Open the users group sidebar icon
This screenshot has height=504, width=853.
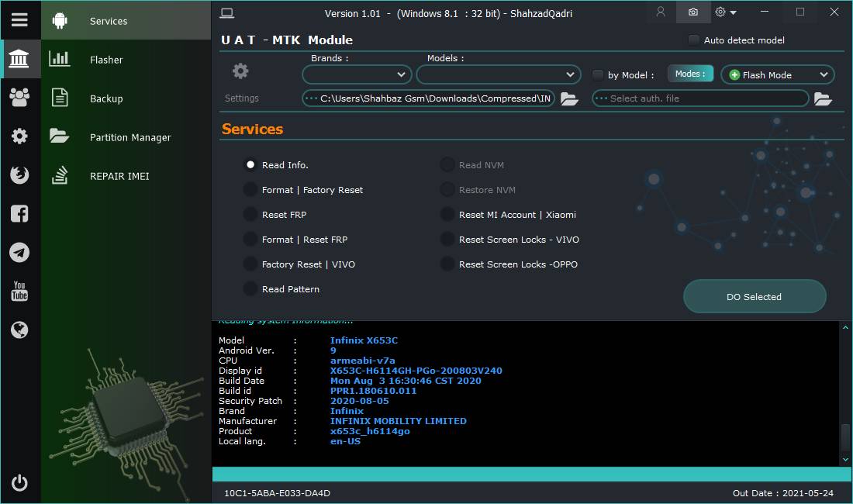click(19, 98)
